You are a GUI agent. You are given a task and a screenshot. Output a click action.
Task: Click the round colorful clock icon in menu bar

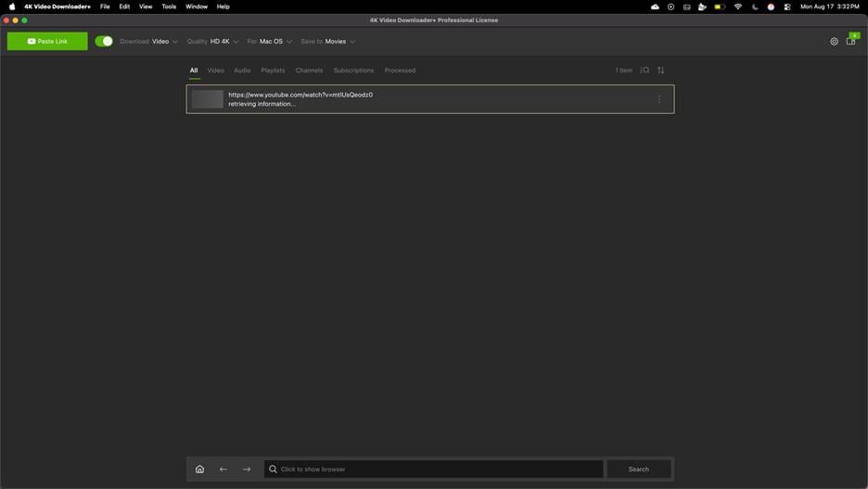pos(771,6)
